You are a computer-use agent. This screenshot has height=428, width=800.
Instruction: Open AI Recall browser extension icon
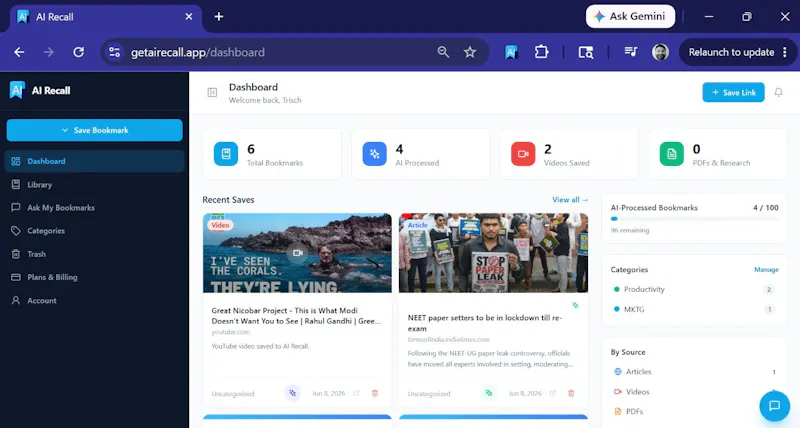tap(511, 52)
